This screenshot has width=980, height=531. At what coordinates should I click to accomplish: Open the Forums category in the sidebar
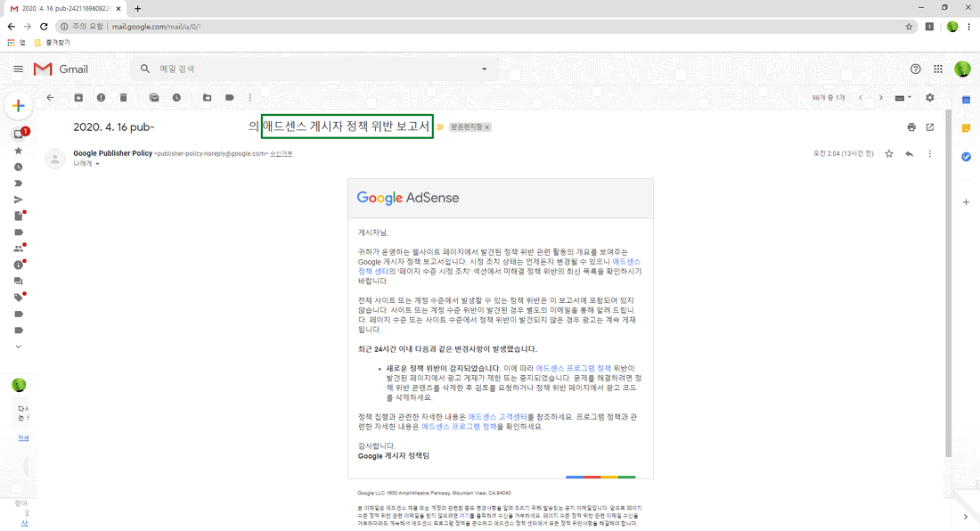[18, 282]
